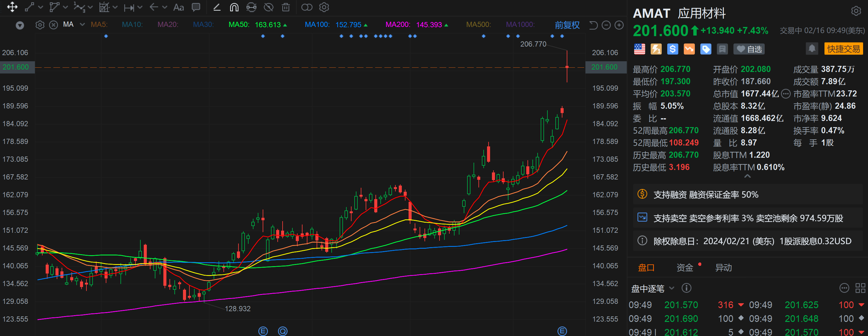This screenshot has width=868, height=336.
Task: Toggle the MA10 line visibility
Action: 132,25
